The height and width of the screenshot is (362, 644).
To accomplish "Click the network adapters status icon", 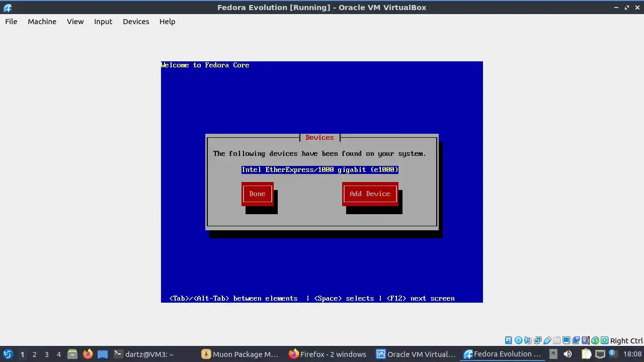I will click(x=538, y=340).
